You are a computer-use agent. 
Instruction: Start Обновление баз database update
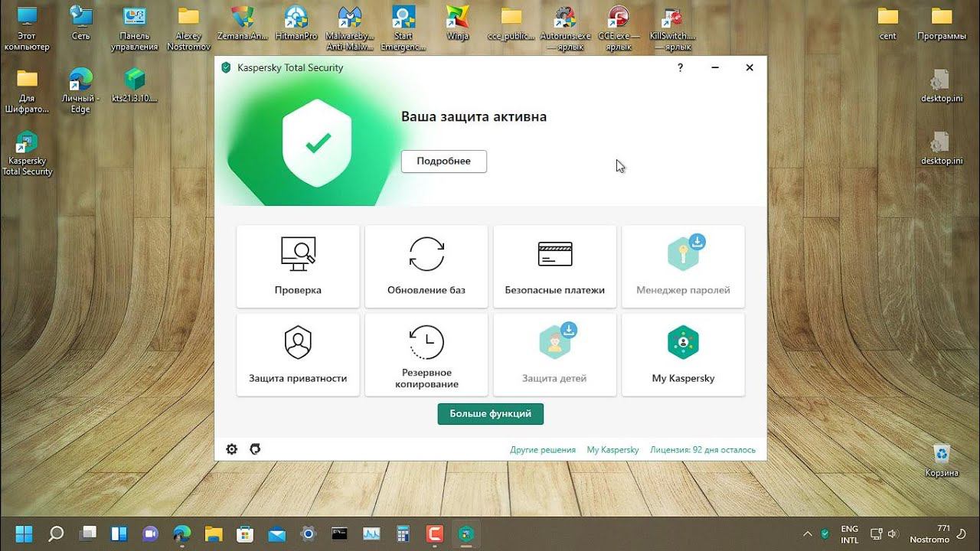pyautogui.click(x=426, y=266)
